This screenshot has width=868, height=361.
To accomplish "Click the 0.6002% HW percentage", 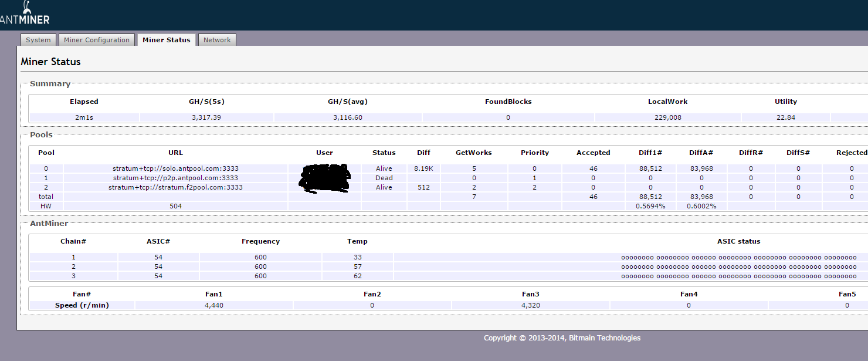I will coord(701,206).
